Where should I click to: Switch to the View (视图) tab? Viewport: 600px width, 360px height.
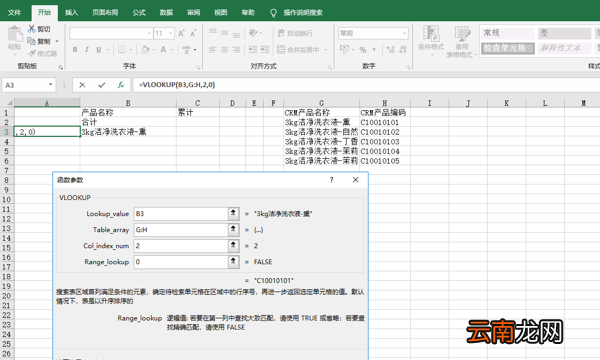(x=221, y=12)
